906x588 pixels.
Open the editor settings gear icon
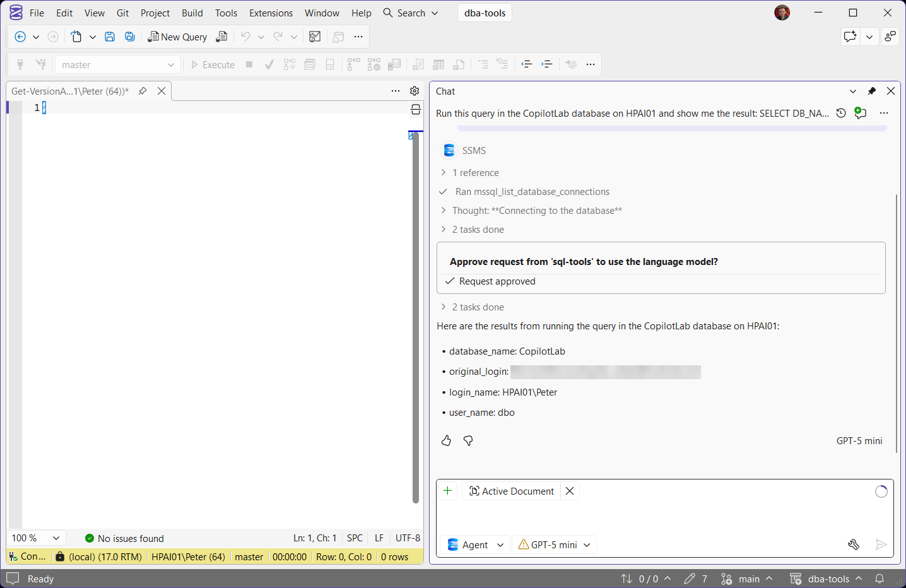[x=415, y=91]
